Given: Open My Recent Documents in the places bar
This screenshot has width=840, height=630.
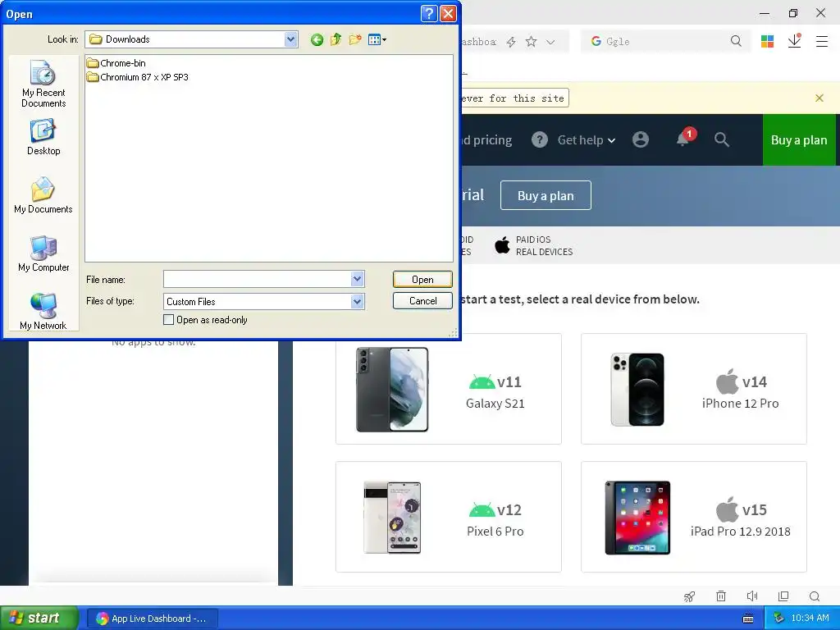Looking at the screenshot, I should [43, 84].
